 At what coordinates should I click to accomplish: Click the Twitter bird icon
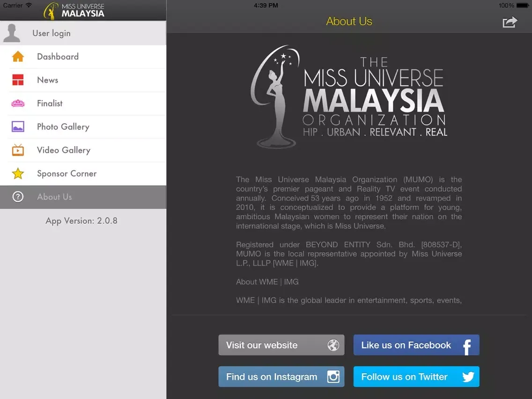click(x=468, y=377)
